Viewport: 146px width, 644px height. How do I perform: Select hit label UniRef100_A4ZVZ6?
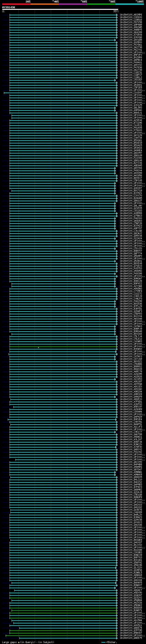coord(131,602)
